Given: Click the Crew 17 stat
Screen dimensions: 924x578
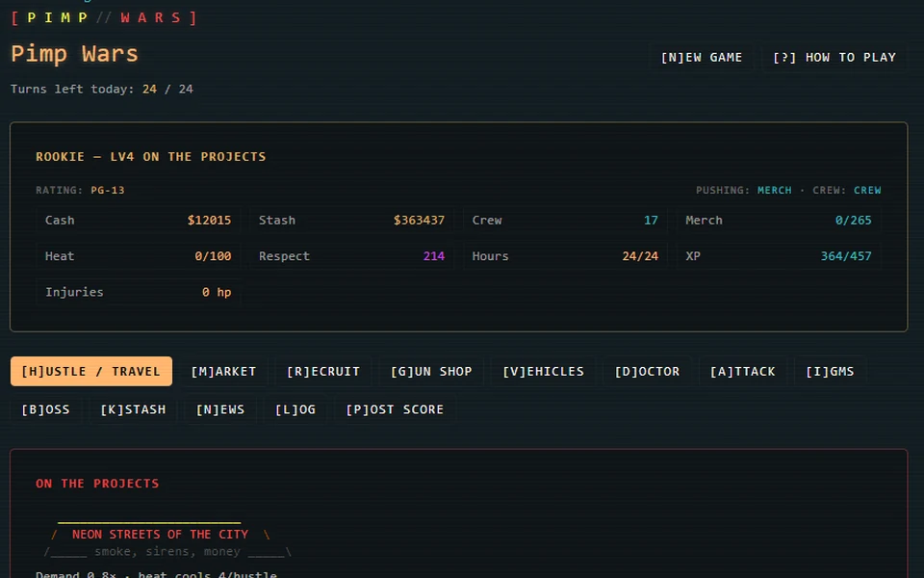Looking at the screenshot, I should 565,220.
